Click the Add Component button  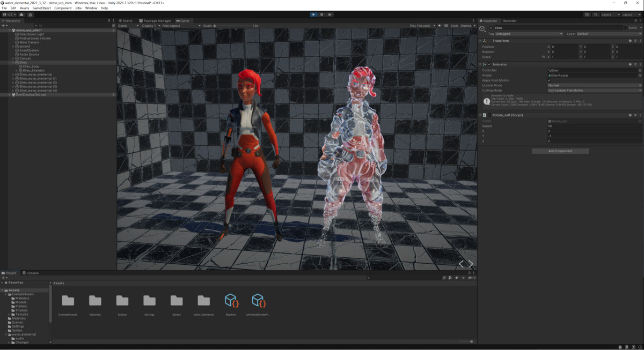(x=560, y=151)
